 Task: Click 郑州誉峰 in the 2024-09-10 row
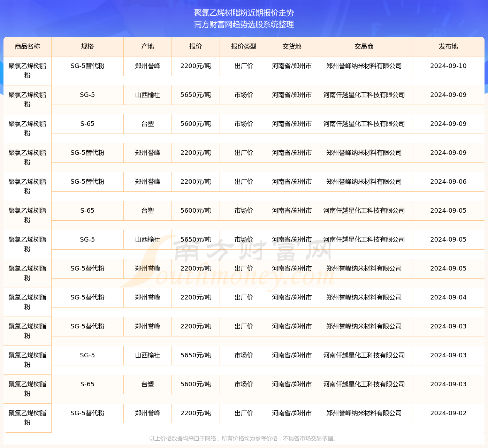tap(147, 66)
